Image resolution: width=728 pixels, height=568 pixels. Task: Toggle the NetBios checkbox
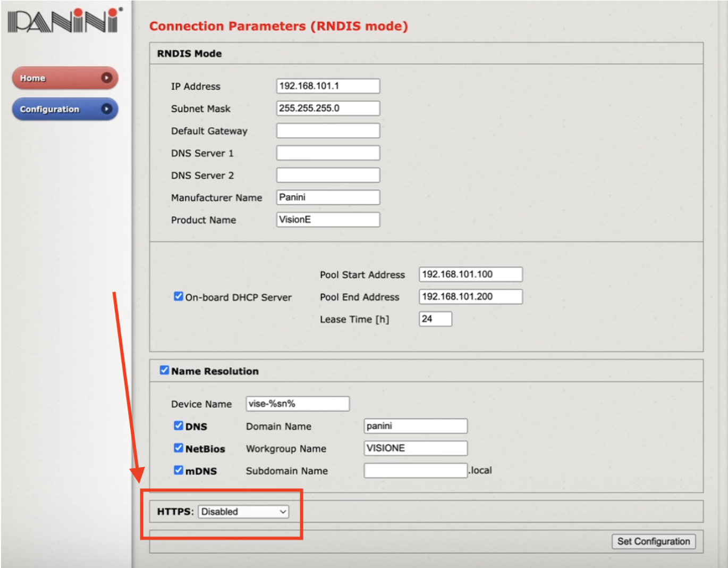[x=179, y=448]
